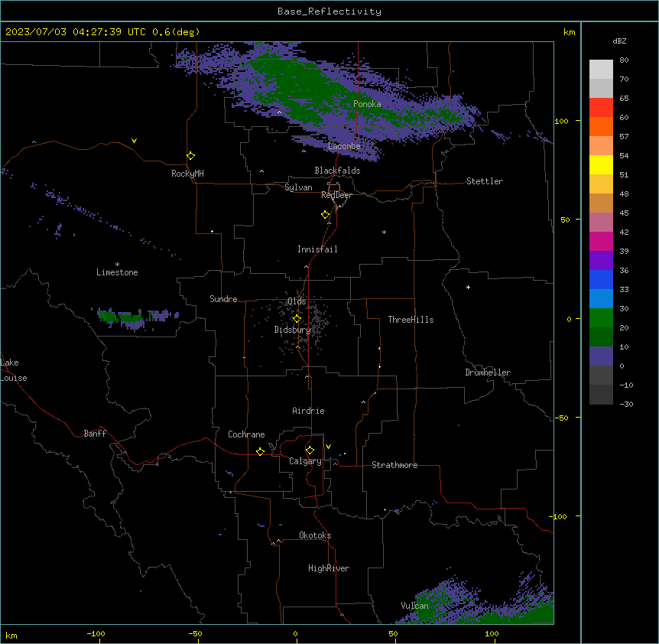Screen dimensions: 659x644
Task: Click the Ponoka city label
Action: pos(367,104)
